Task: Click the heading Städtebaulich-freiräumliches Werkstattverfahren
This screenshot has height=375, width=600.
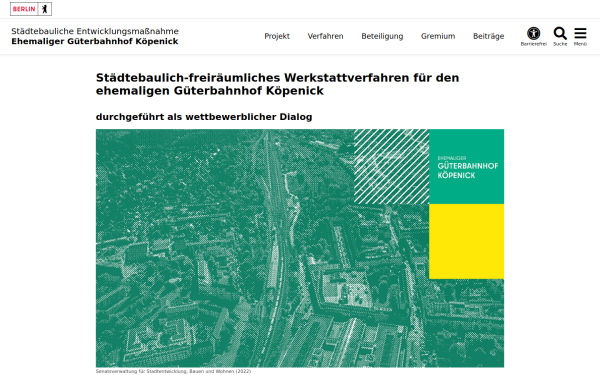Action: 277,84
